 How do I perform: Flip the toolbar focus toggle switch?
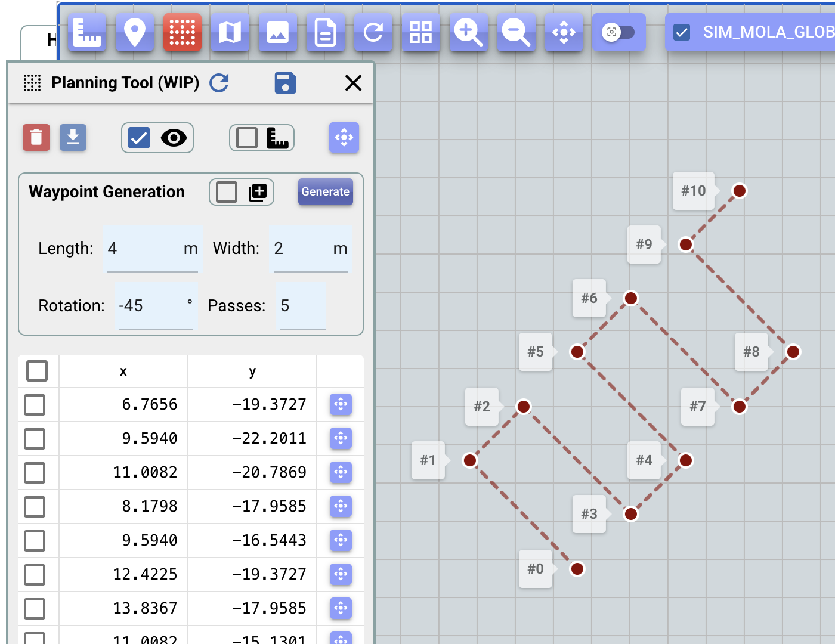[618, 32]
